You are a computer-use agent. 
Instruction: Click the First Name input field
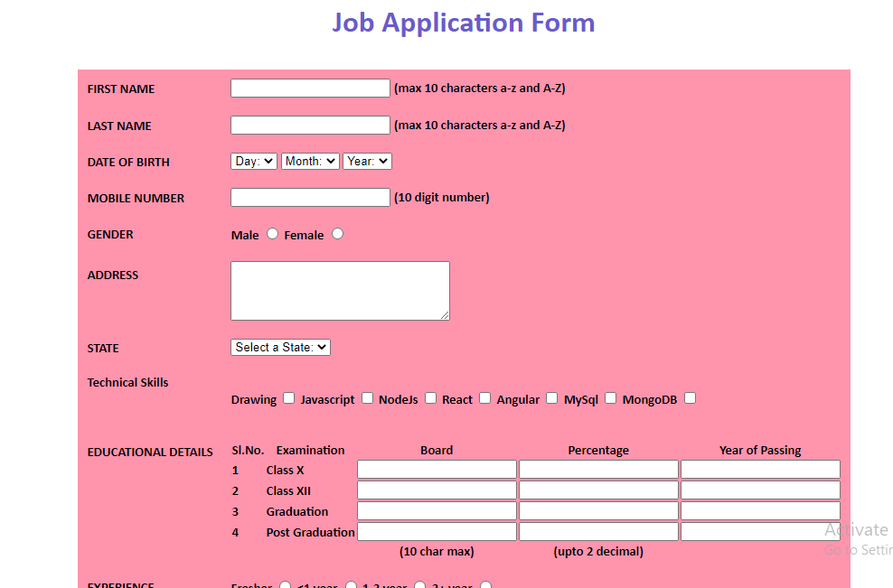click(310, 88)
